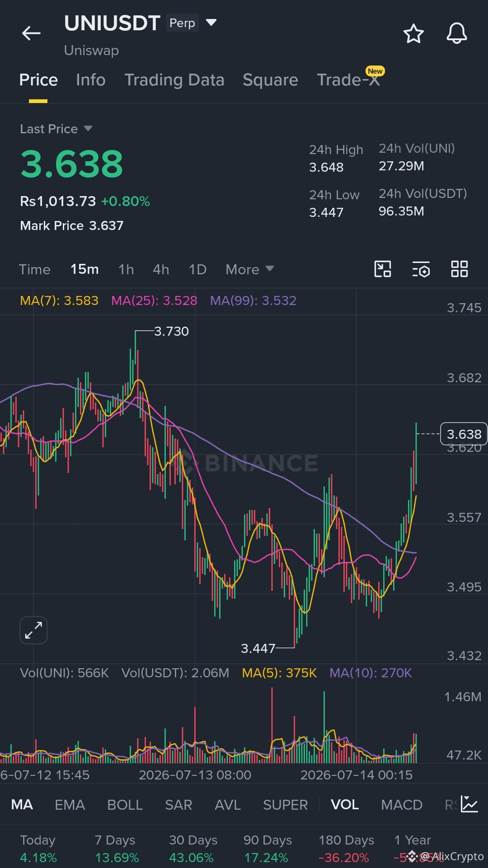The height and width of the screenshot is (868, 488).
Task: Tap the volume MA(5): 375K legend
Action: [279, 673]
